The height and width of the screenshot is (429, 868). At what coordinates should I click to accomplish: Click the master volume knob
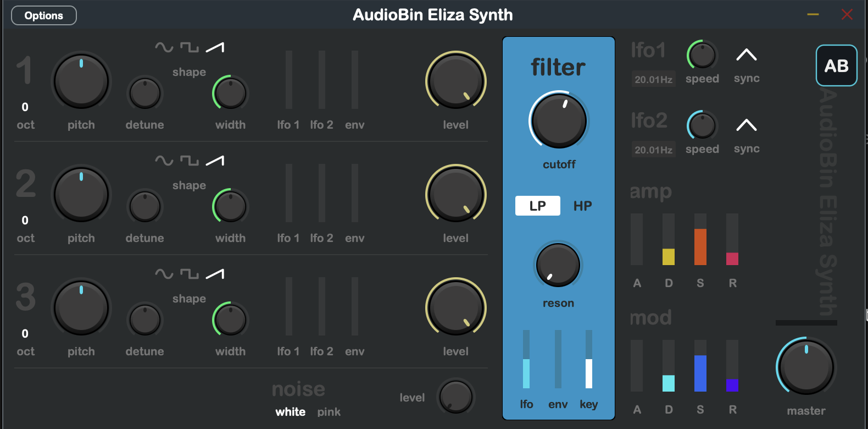(x=806, y=367)
